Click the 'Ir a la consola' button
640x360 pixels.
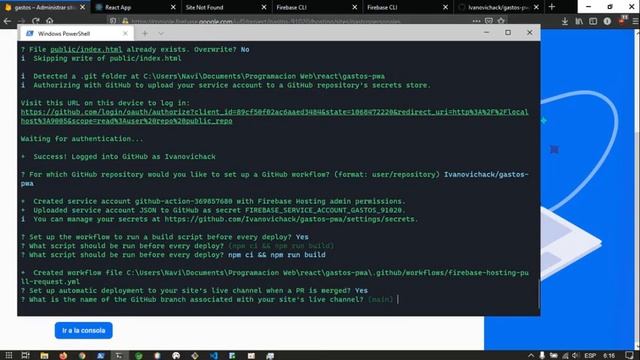tap(84, 330)
